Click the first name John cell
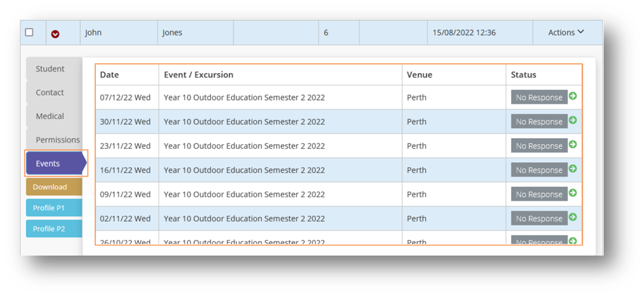This screenshot has height=296, width=644. 119,32
